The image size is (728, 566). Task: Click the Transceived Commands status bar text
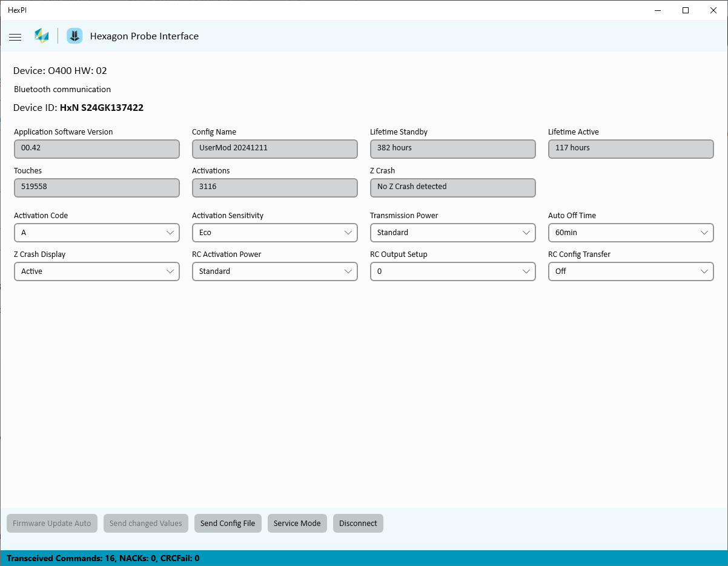point(103,559)
